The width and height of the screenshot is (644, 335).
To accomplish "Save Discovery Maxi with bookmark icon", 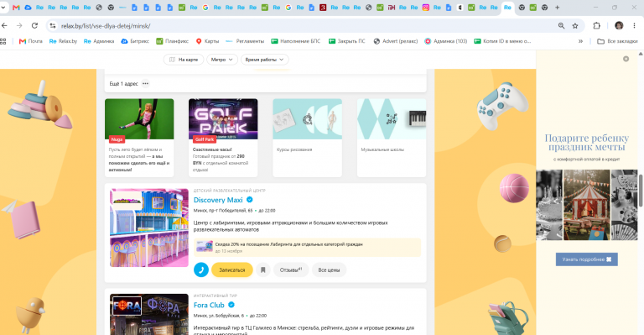I will (x=262, y=270).
